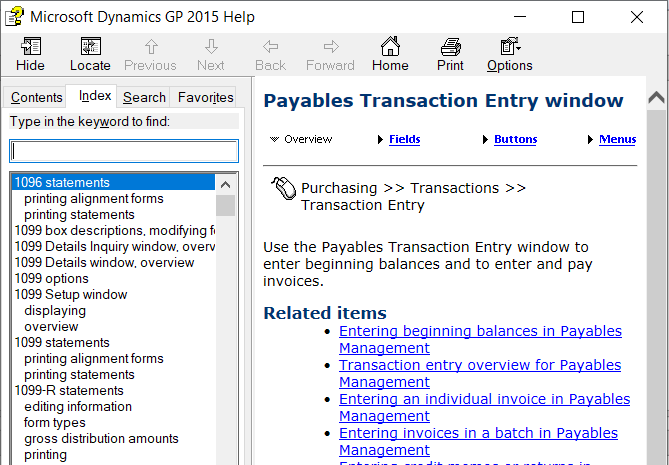
Task: Close the Microsoft Dynamics GP Help window
Action: 637,17
